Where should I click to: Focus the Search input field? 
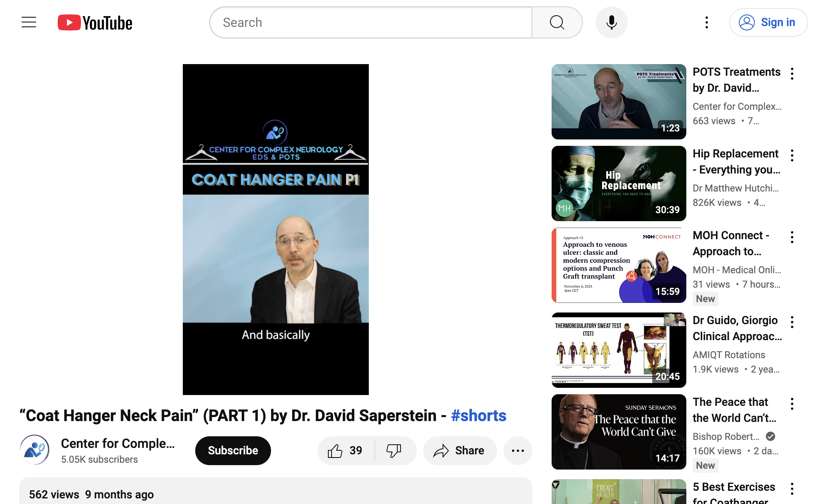coord(371,22)
